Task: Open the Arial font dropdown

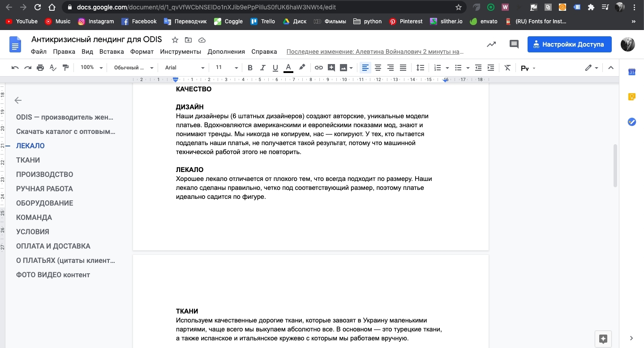Action: (184, 68)
